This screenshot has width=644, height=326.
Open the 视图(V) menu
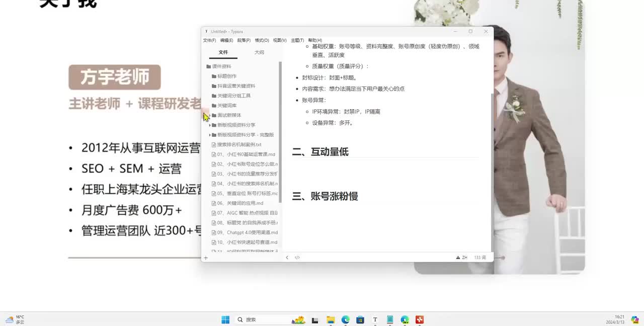tap(280, 40)
